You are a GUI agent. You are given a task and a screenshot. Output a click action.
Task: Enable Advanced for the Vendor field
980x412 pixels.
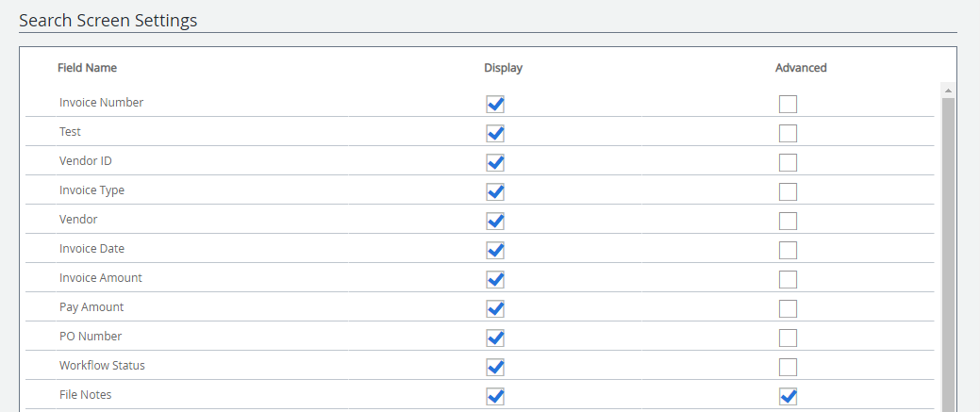coord(788,221)
